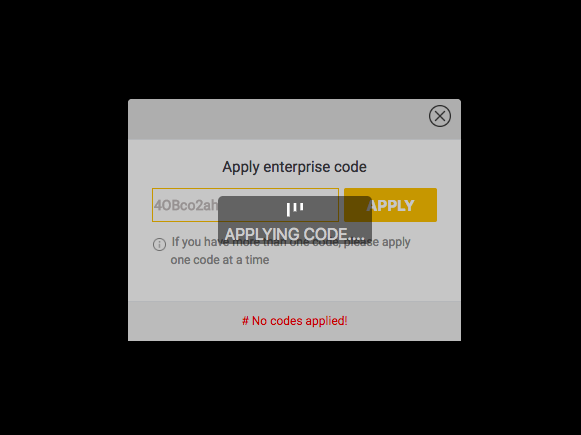The height and width of the screenshot is (435, 581).
Task: Click the hash symbol before No codes applied
Action: tap(245, 321)
